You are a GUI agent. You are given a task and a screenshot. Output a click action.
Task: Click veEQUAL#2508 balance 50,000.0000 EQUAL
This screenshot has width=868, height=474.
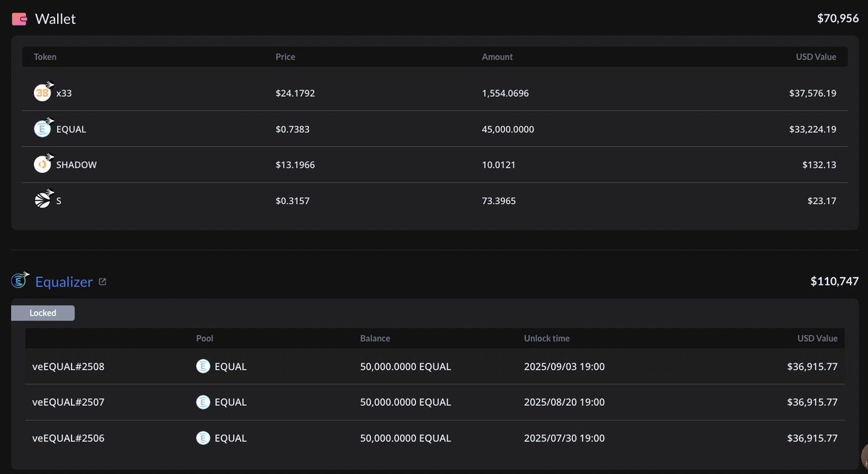[x=406, y=367]
